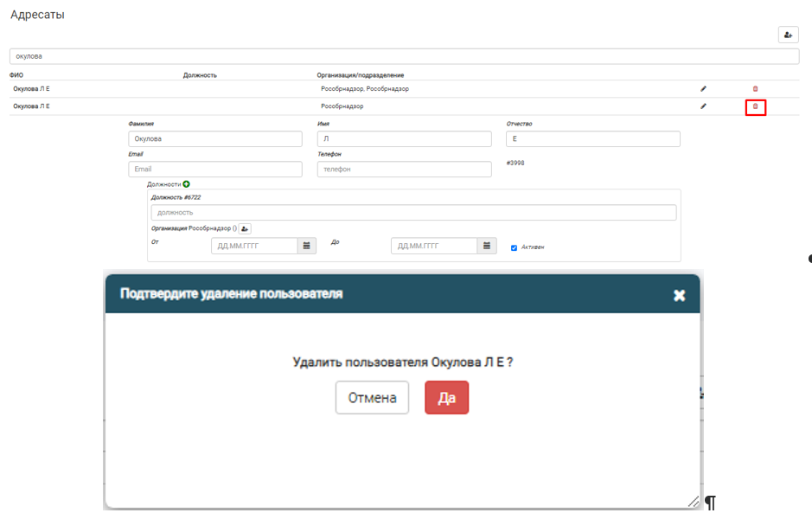
Task: Uncheck the Активен checkbox
Action: [x=514, y=247]
